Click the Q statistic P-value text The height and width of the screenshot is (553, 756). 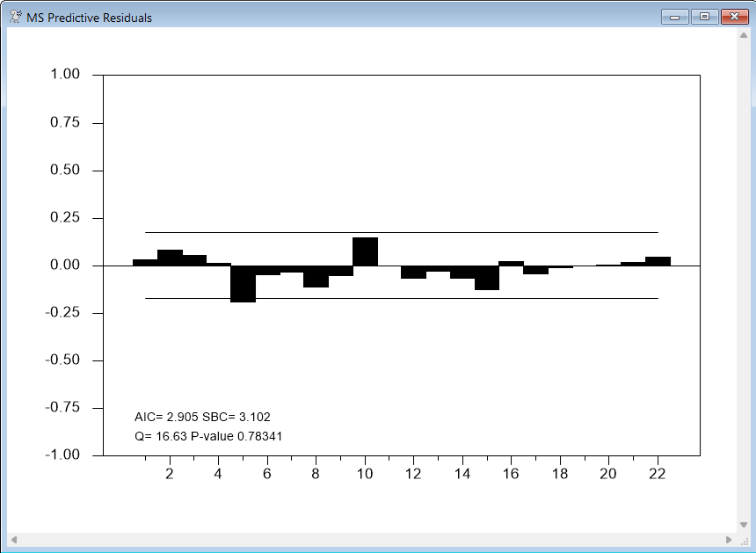(208, 436)
